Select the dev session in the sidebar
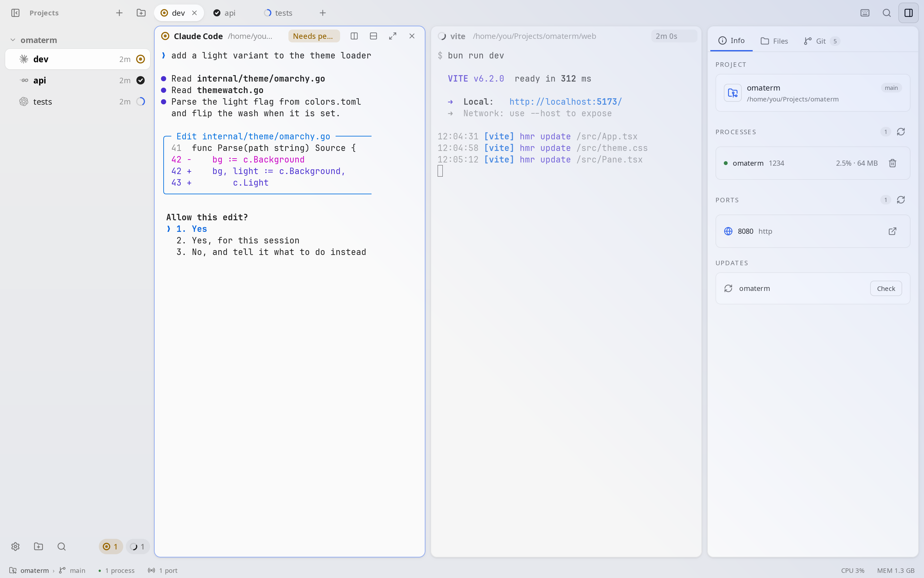Image resolution: width=924 pixels, height=578 pixels. pyautogui.click(x=78, y=59)
